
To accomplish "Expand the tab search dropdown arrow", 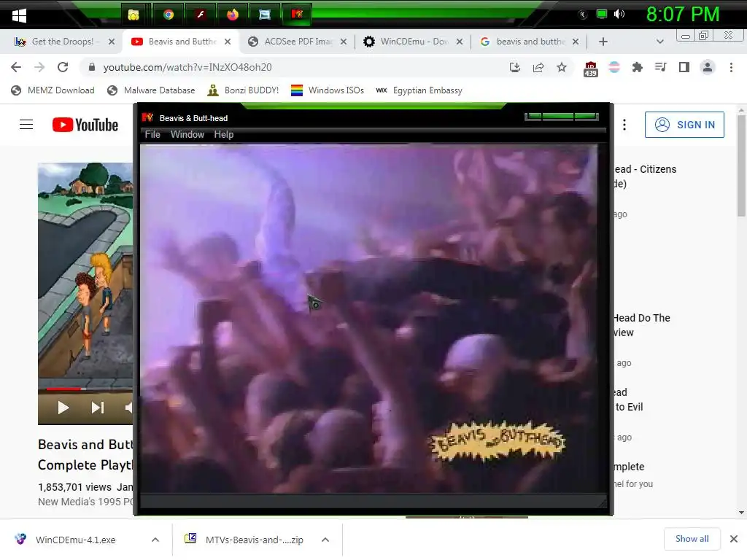I will pos(659,42).
